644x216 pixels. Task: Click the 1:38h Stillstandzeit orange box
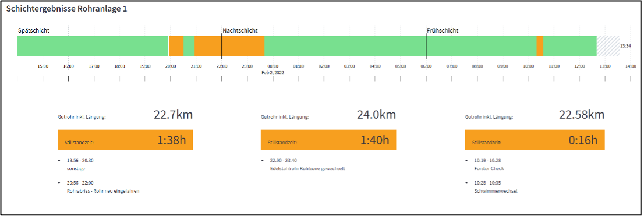click(x=125, y=140)
